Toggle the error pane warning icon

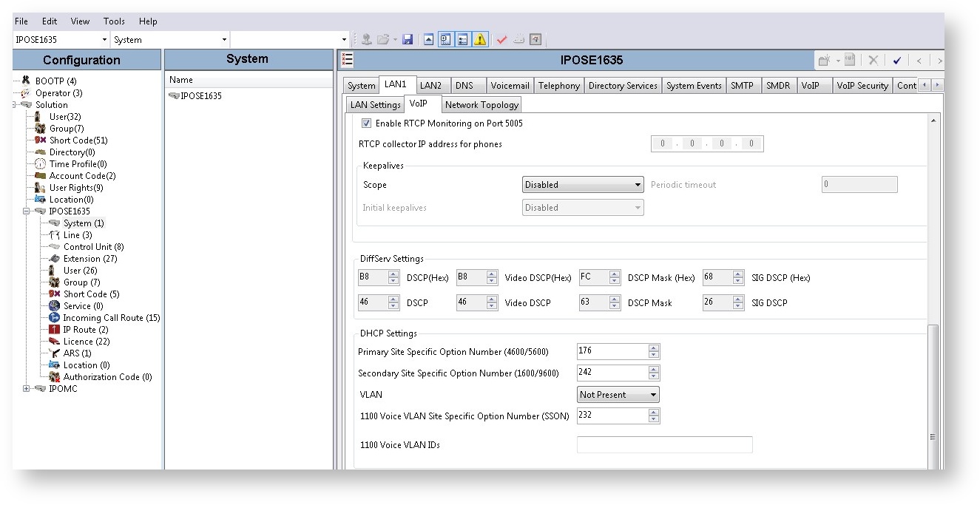(x=479, y=38)
